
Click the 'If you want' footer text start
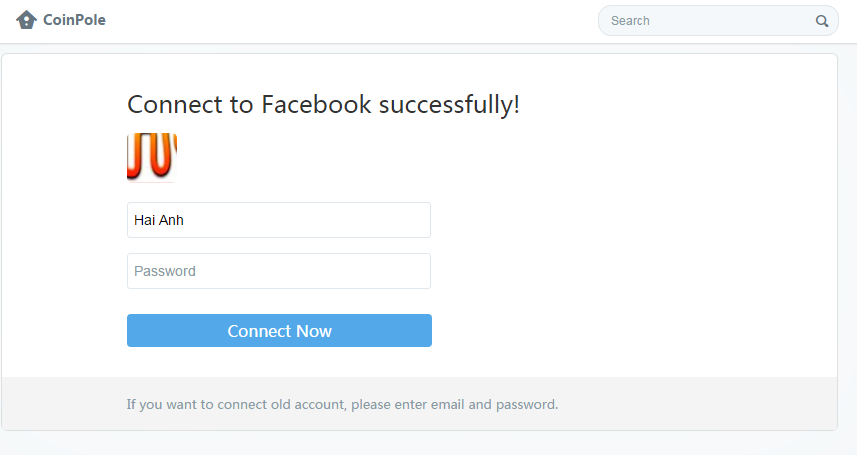coord(160,405)
